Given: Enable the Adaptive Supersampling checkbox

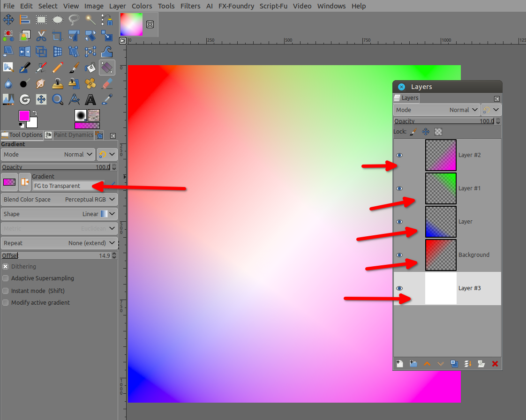Looking at the screenshot, I should point(6,278).
